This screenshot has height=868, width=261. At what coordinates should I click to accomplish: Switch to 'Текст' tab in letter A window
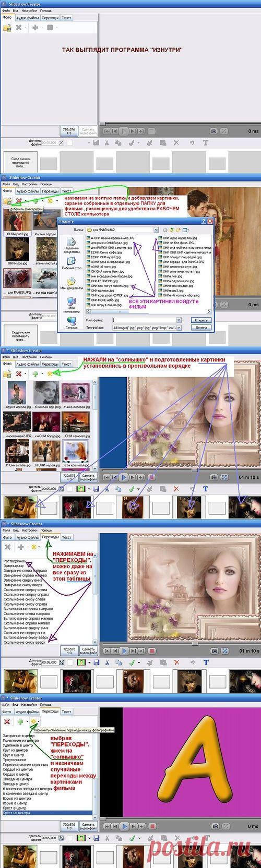pyautogui.click(x=66, y=711)
